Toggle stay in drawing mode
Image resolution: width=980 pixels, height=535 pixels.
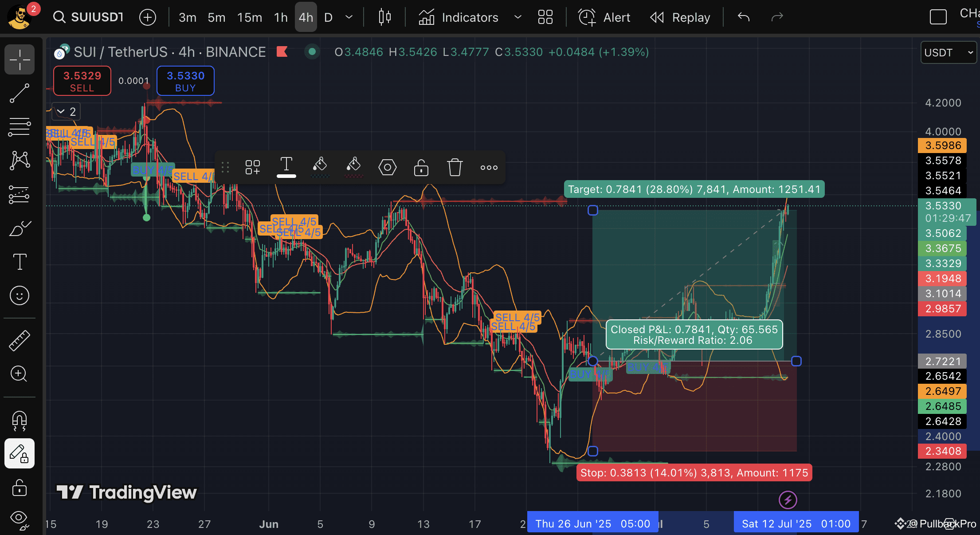pyautogui.click(x=20, y=453)
